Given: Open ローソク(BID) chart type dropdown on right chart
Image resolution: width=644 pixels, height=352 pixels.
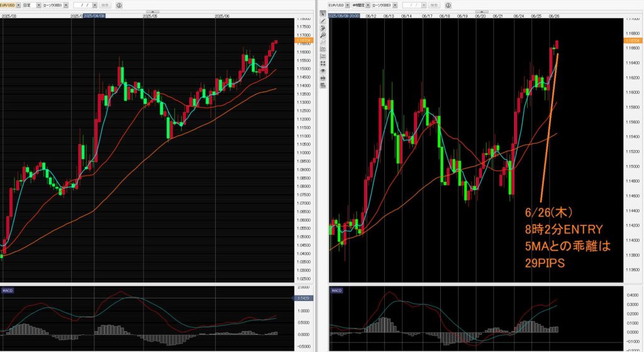Looking at the screenshot, I should [x=392, y=5].
